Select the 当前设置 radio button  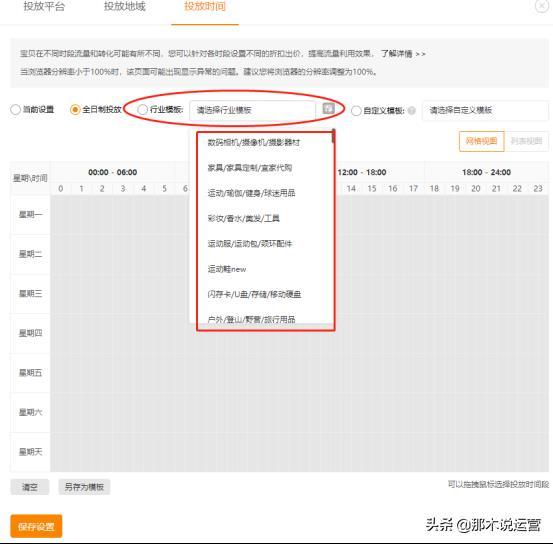tap(15, 109)
